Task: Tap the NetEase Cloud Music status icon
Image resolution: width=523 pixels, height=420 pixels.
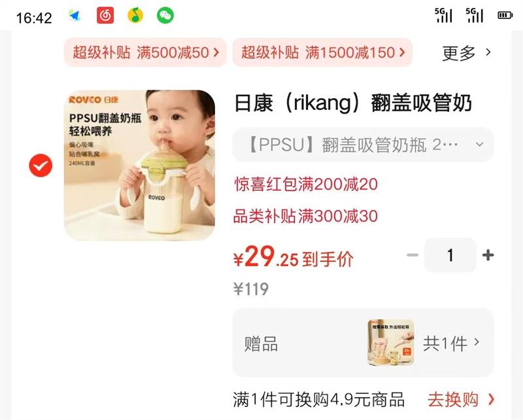Action: click(105, 15)
